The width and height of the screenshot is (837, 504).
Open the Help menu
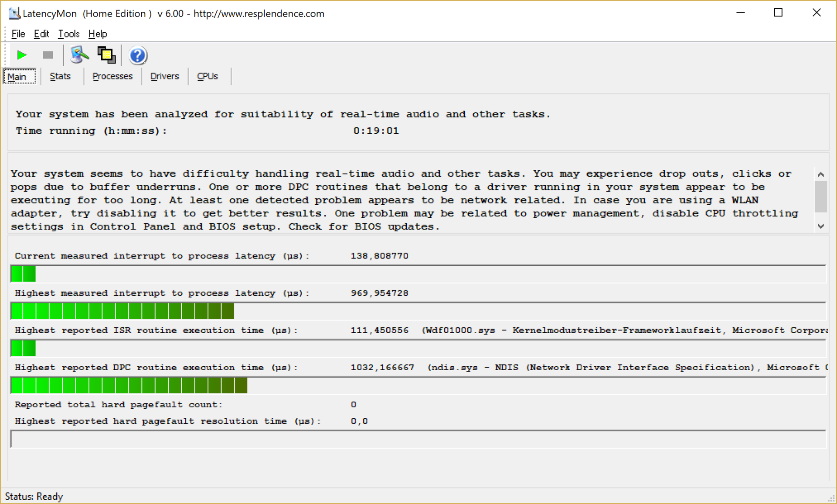tap(97, 34)
